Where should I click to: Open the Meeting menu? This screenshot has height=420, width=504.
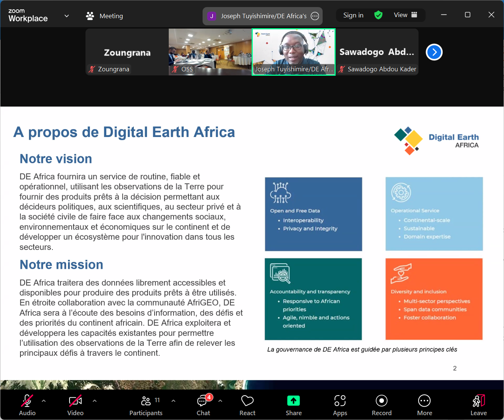coord(104,16)
